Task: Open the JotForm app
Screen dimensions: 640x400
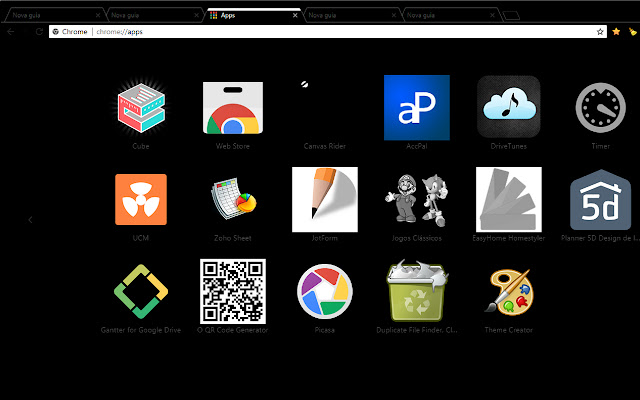Action: pyautogui.click(x=325, y=200)
